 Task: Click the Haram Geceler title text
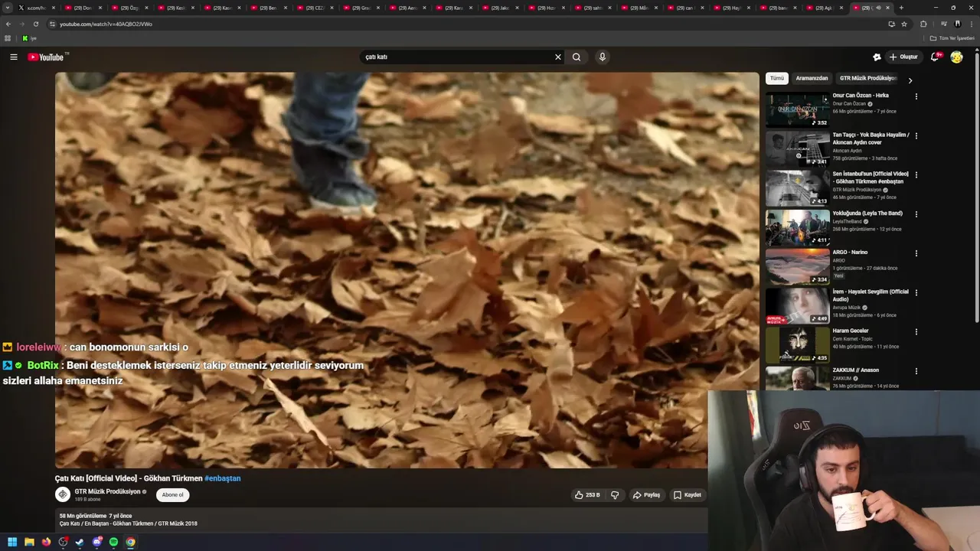(851, 331)
